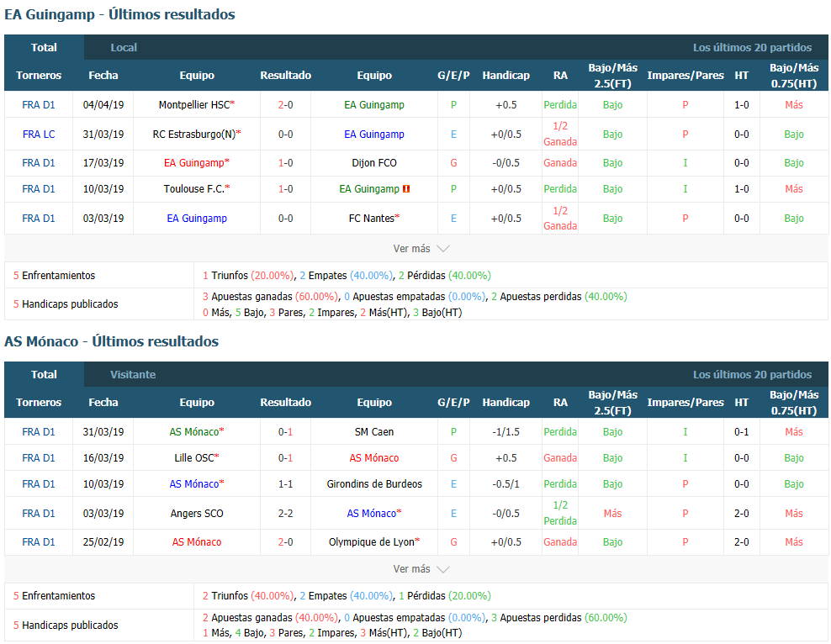Image resolution: width=831 pixels, height=644 pixels.
Task: Open Lille OSC team link
Action: 194,457
